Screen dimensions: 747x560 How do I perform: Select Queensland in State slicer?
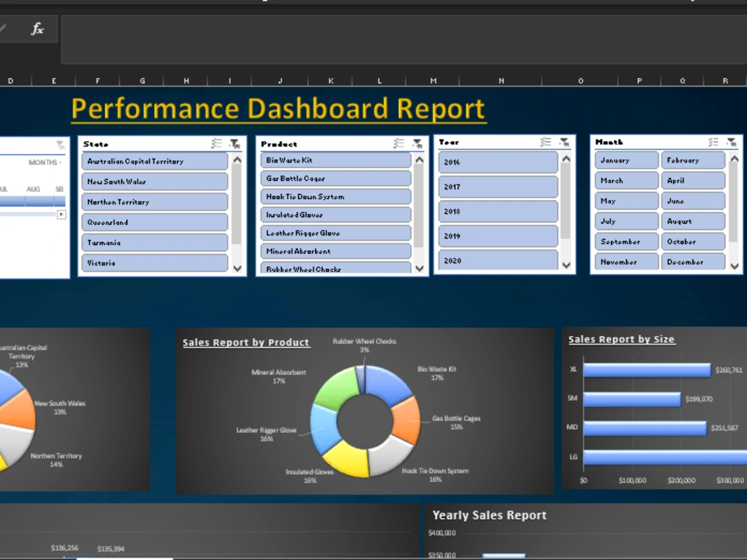click(155, 223)
